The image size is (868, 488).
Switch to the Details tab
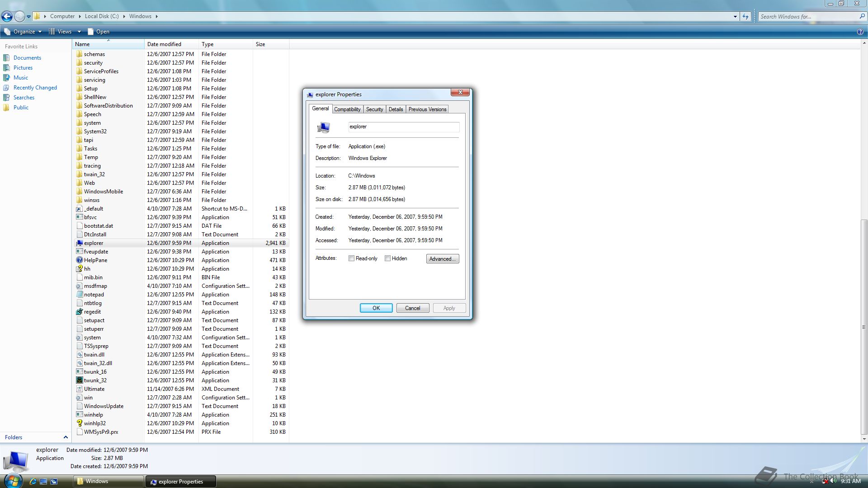point(396,109)
